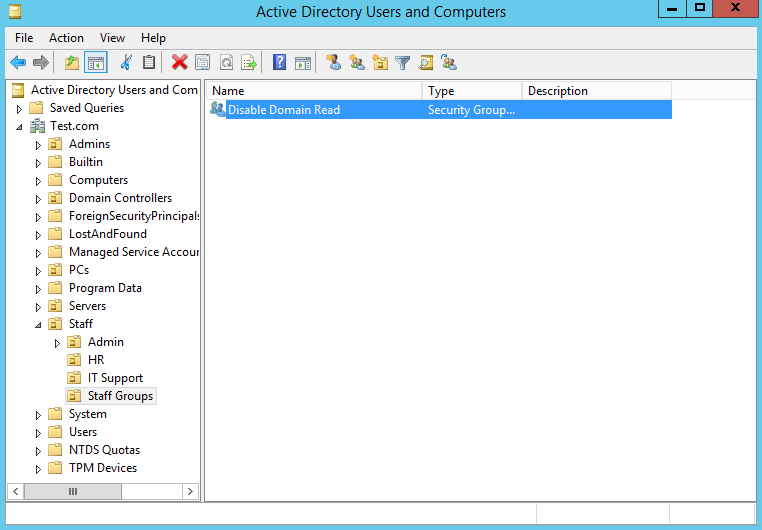Create a new group via toolbar icon
Viewport: 762px width, 530px height.
(x=357, y=62)
